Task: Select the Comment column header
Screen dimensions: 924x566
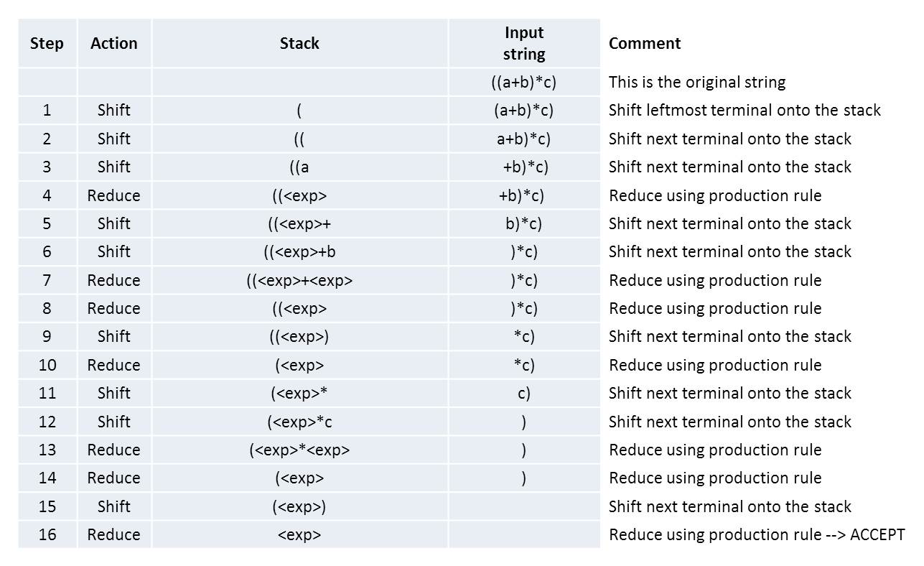Action: click(645, 43)
